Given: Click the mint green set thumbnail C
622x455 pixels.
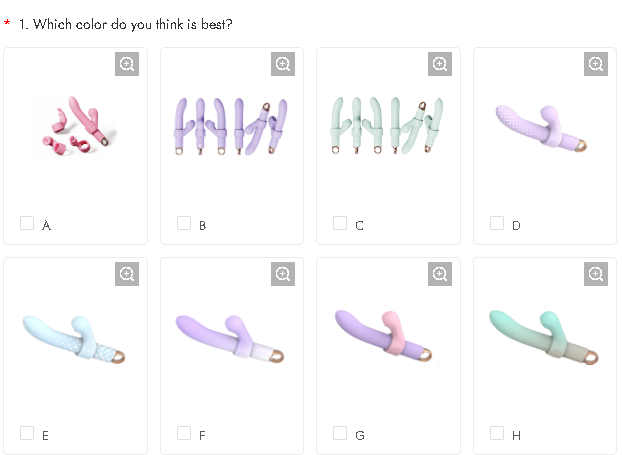Looking at the screenshot, I should (x=388, y=128).
